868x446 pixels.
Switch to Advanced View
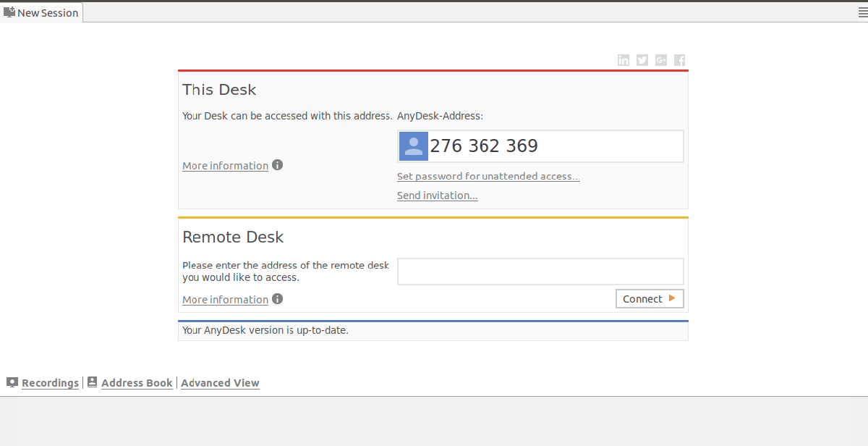pos(220,383)
